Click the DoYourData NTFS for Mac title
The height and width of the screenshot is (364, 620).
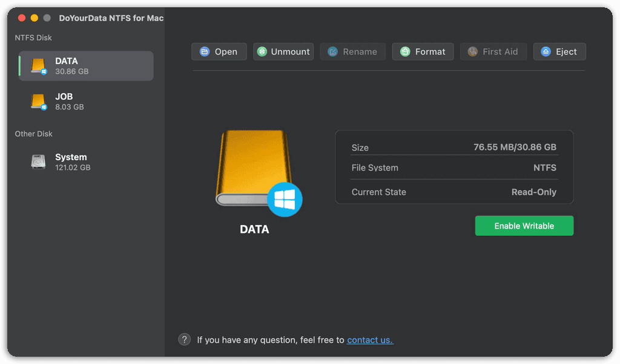point(111,18)
